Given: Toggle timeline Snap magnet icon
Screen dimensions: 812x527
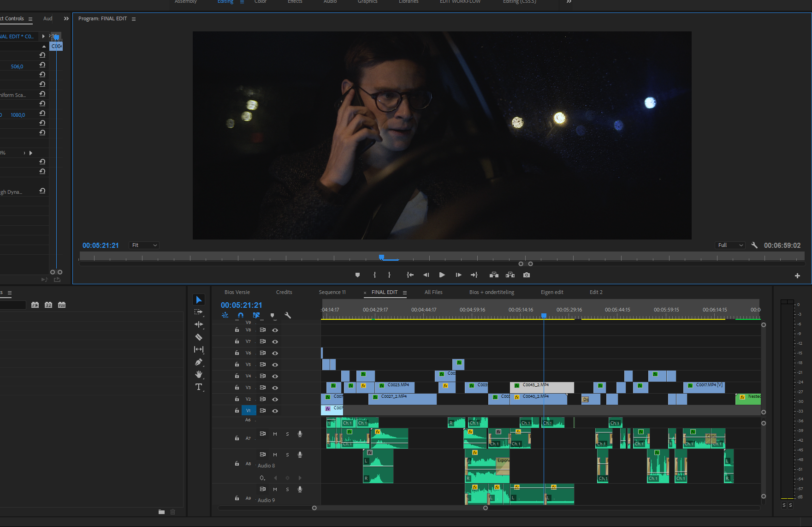Looking at the screenshot, I should (x=241, y=316).
